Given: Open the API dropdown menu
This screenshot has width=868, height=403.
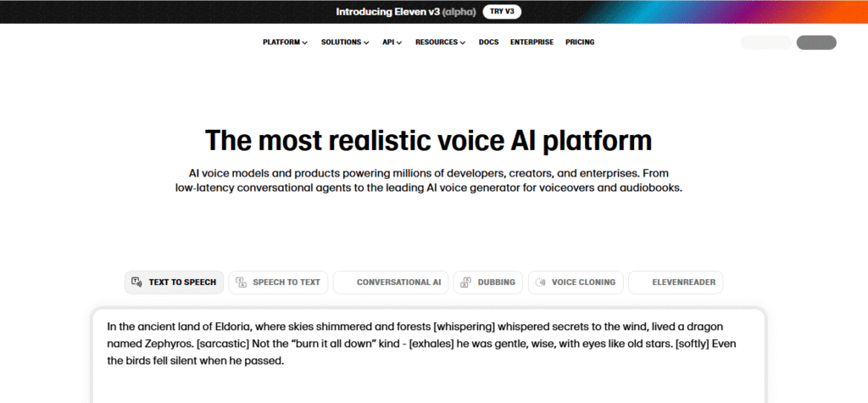Looking at the screenshot, I should point(392,42).
